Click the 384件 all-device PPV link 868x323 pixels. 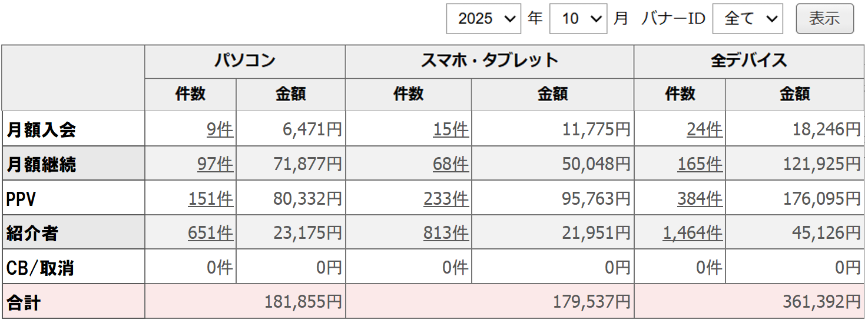point(700,199)
